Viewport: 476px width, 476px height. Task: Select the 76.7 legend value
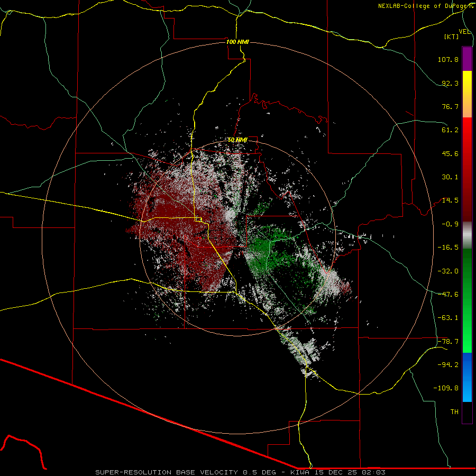tap(450, 106)
